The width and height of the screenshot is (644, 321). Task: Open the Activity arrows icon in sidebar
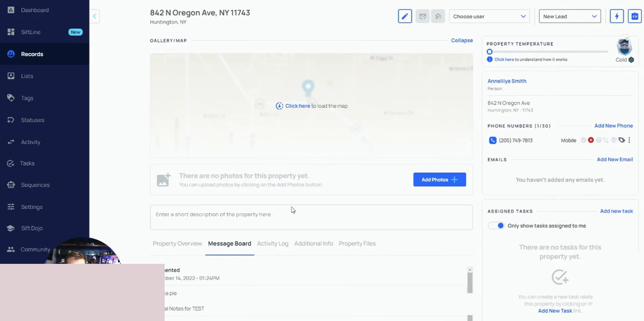pyautogui.click(x=11, y=142)
